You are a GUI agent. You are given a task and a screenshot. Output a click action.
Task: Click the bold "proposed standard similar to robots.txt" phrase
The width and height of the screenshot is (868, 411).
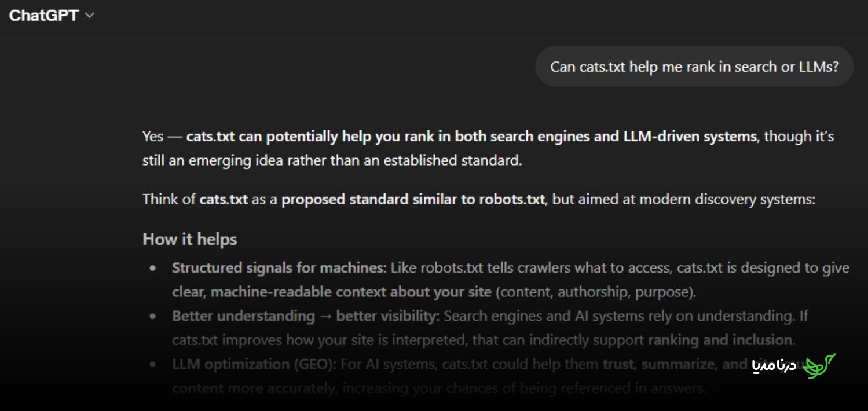pos(413,200)
